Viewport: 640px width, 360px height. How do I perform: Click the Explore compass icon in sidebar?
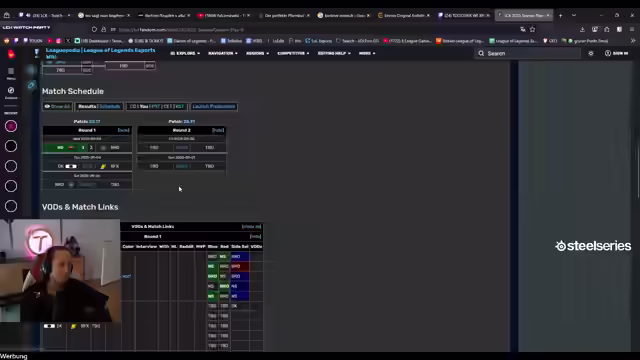11,93
